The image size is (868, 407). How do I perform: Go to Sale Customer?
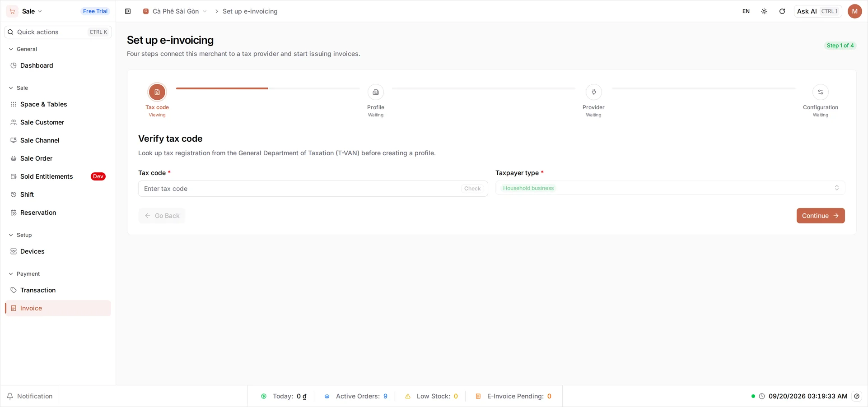(58, 122)
